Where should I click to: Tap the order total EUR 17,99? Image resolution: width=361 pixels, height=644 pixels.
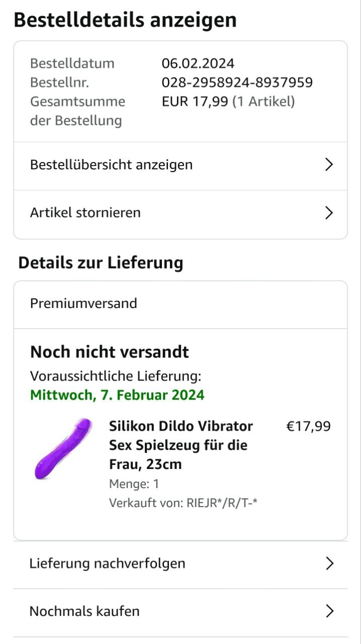pyautogui.click(x=195, y=102)
